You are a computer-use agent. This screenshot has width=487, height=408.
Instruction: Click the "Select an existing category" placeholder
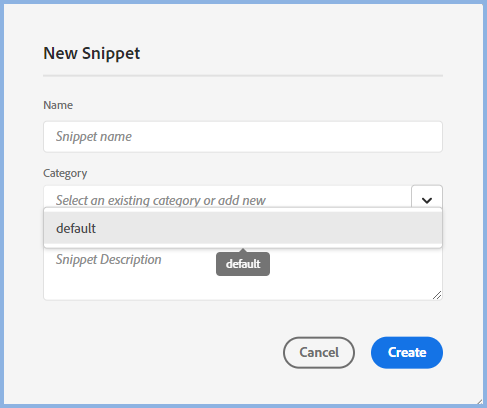click(x=161, y=201)
